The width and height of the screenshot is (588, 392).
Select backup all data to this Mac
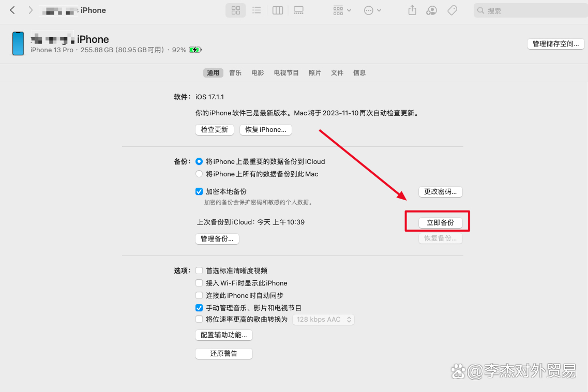199,174
